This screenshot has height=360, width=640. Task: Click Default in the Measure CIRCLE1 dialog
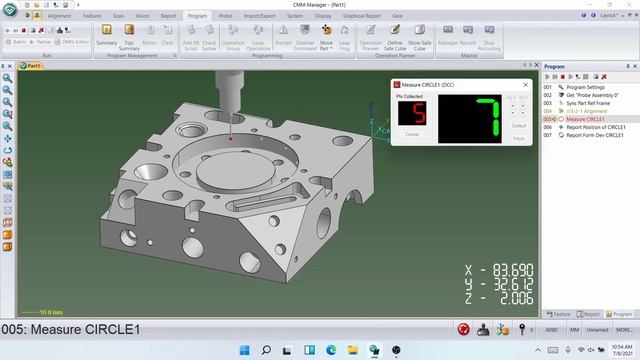[519, 126]
